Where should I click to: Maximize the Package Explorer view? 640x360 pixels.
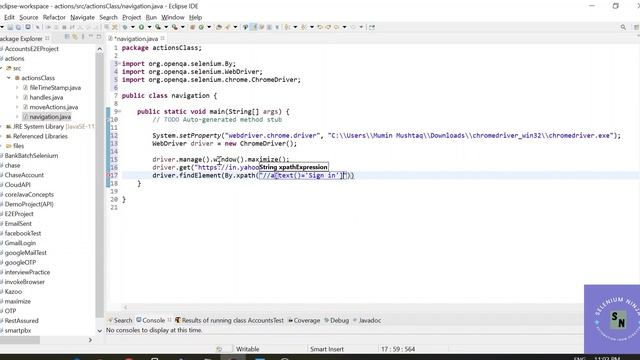[x=98, y=37]
